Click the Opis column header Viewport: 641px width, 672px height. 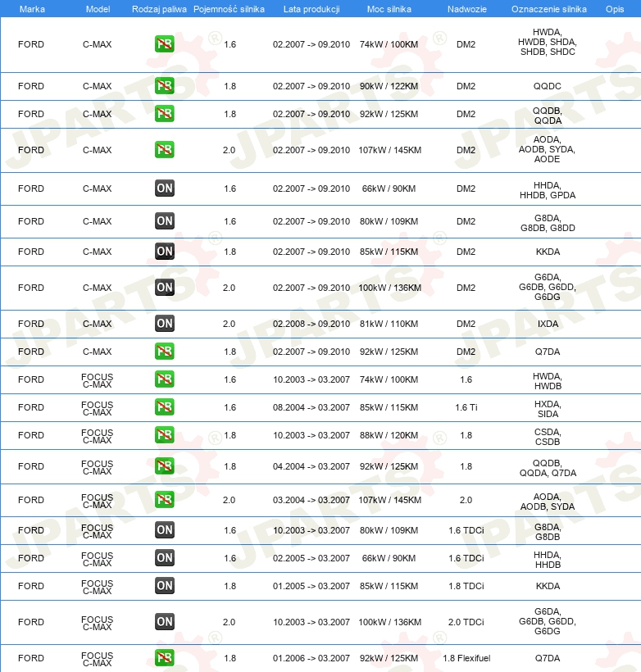pos(615,9)
